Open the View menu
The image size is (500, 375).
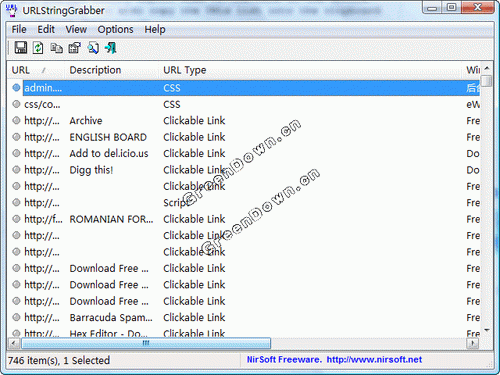(x=76, y=29)
